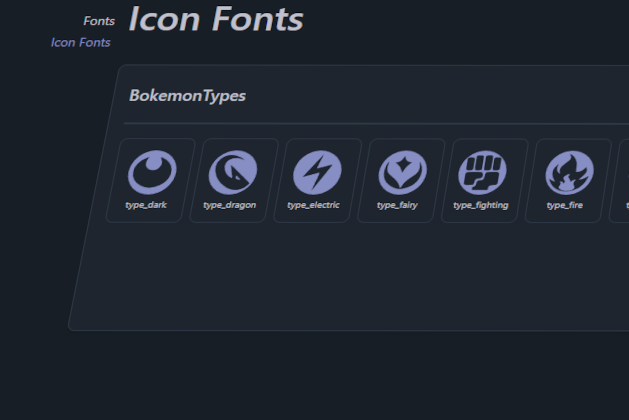The image size is (629, 420).
Task: Select the type_dragon icon
Action: (x=233, y=172)
